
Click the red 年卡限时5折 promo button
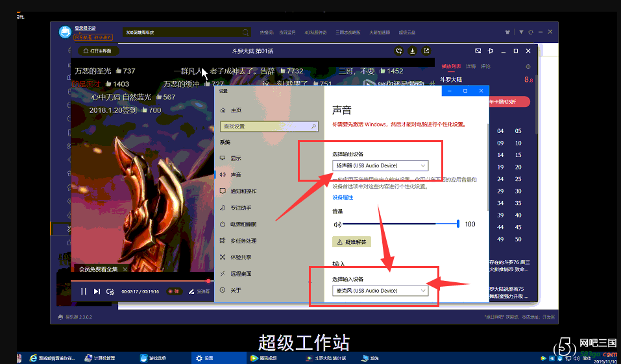pos(509,102)
